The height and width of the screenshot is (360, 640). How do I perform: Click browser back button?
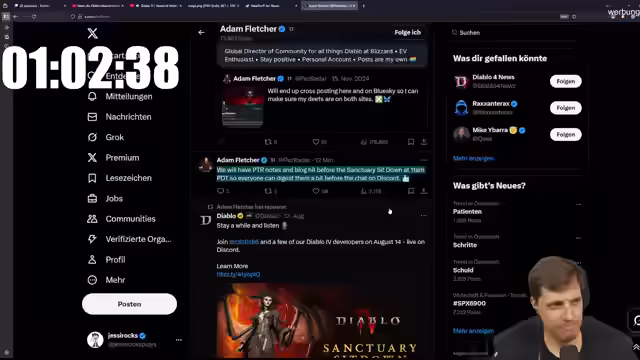coord(16,17)
